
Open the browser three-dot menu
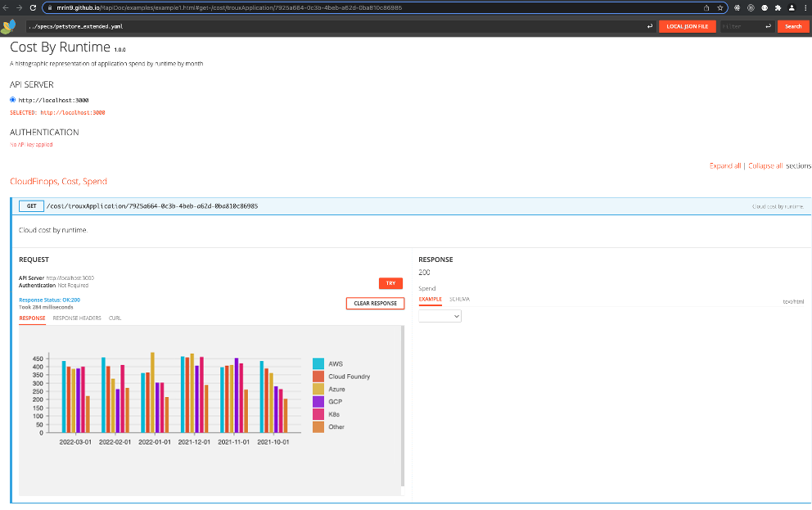[805, 7]
